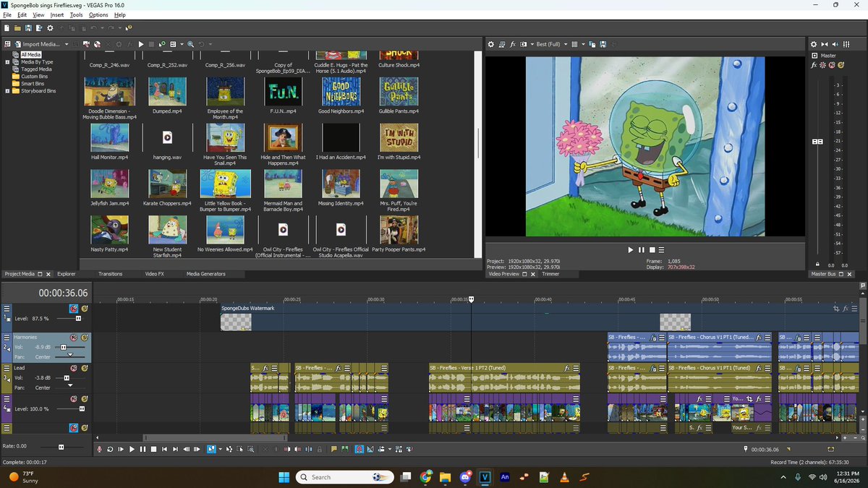Open mixing console from Master Bus toolbar
Screen dimensions: 868x488
pyautogui.click(x=846, y=44)
